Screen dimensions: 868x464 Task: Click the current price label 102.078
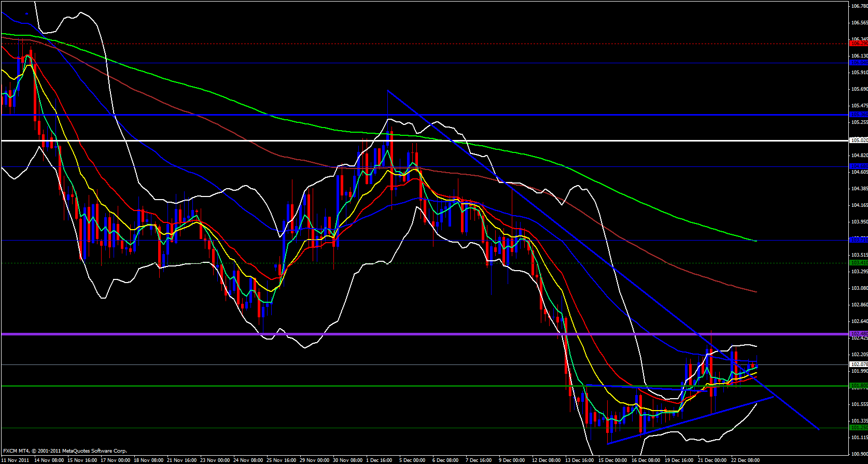[x=859, y=364]
